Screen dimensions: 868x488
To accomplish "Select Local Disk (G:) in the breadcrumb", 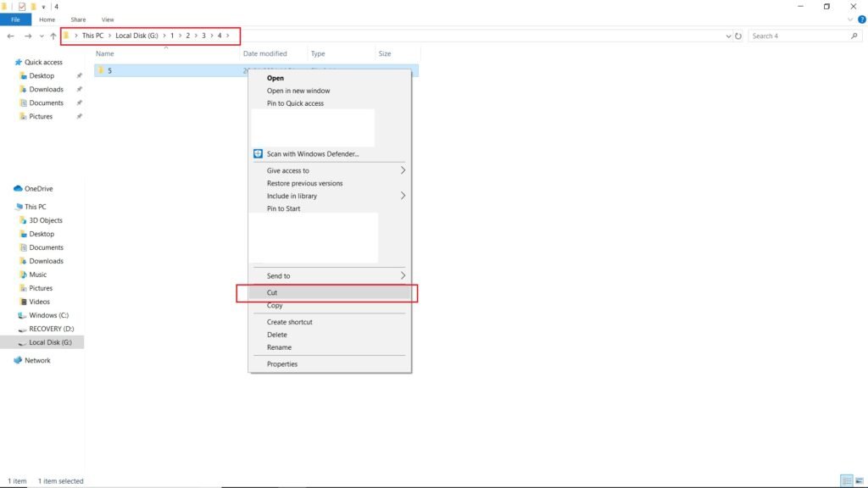I will 136,36.
